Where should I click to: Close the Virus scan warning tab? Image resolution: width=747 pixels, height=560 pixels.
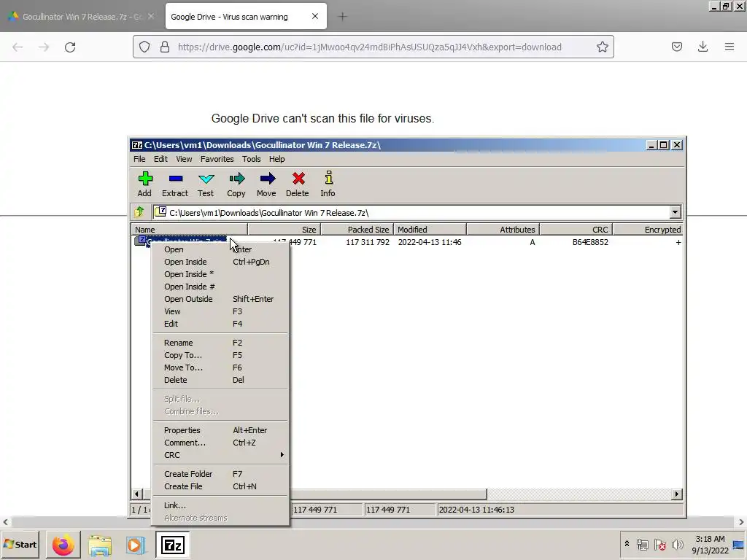(x=315, y=16)
